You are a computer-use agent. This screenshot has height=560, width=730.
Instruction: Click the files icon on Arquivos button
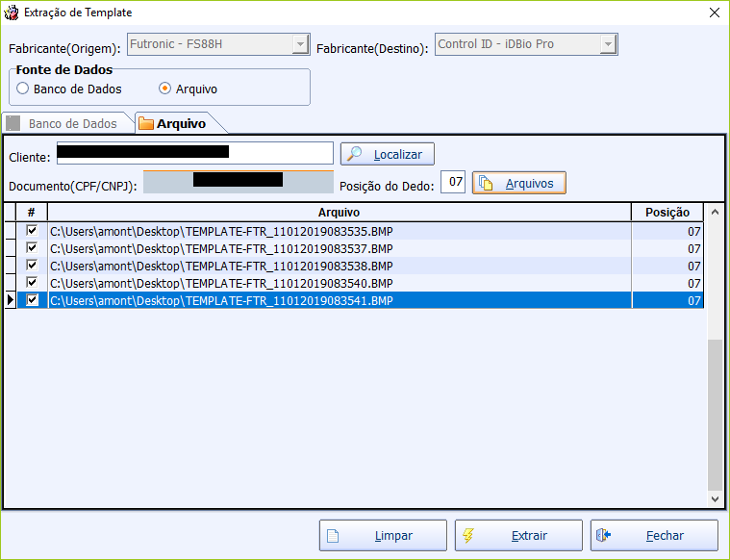click(486, 183)
